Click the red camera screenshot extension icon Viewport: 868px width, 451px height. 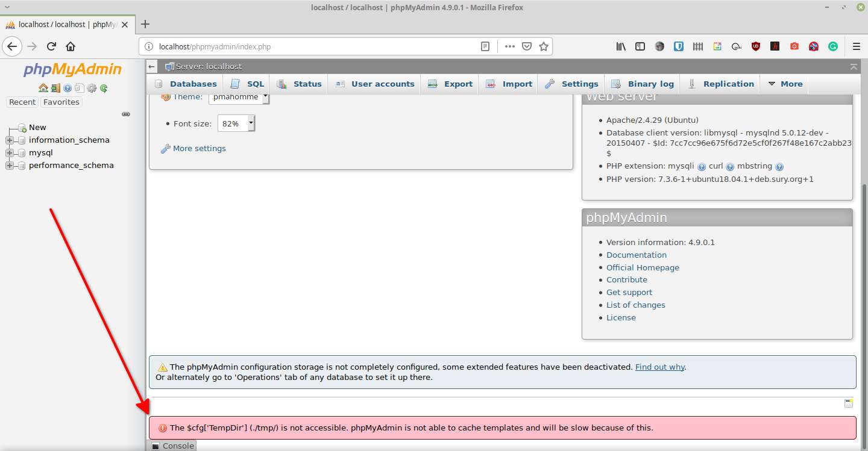[x=794, y=46]
